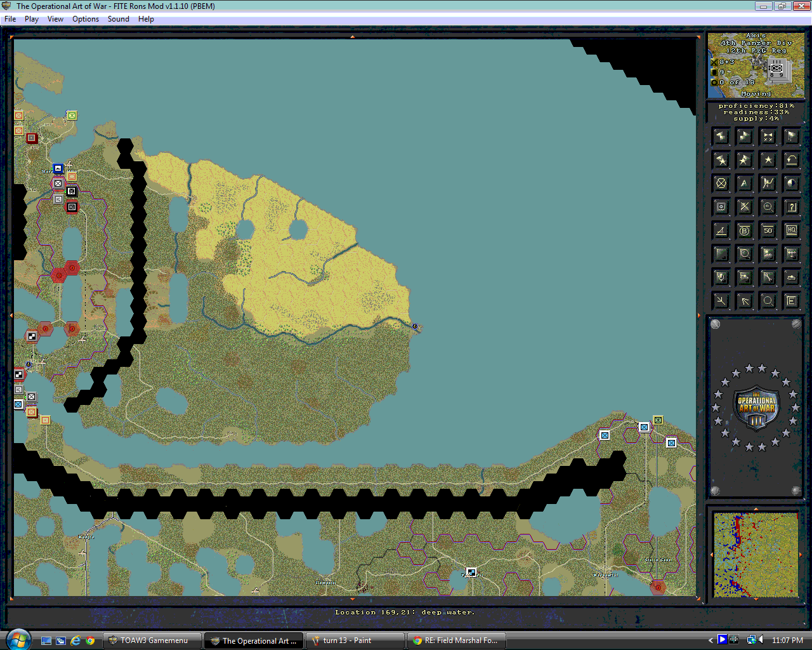
Task: Click the question mark help button
Action: [x=792, y=207]
